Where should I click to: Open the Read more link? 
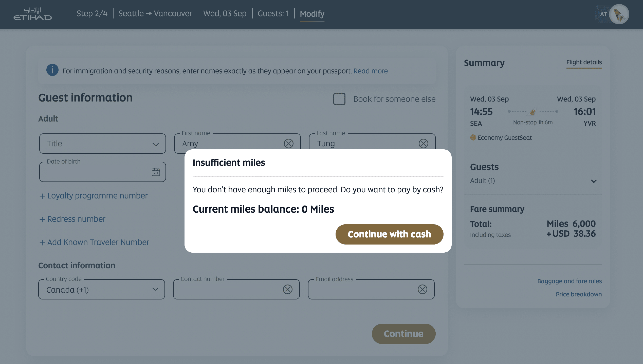[371, 71]
